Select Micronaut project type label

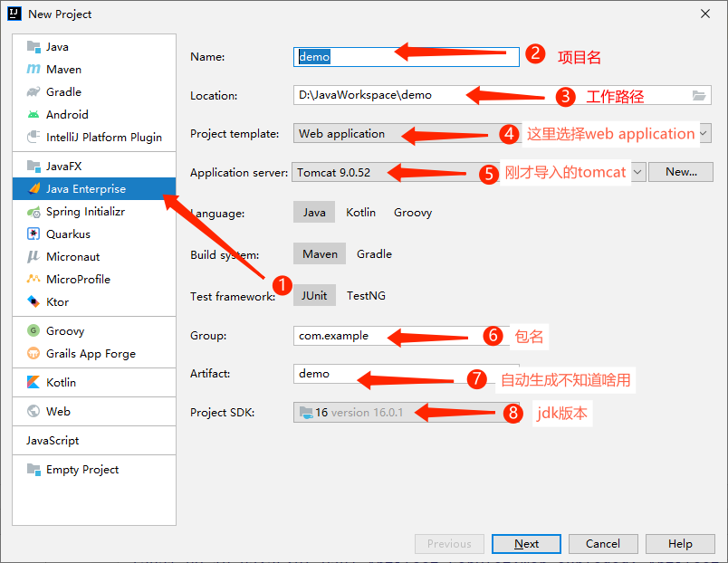coord(73,257)
